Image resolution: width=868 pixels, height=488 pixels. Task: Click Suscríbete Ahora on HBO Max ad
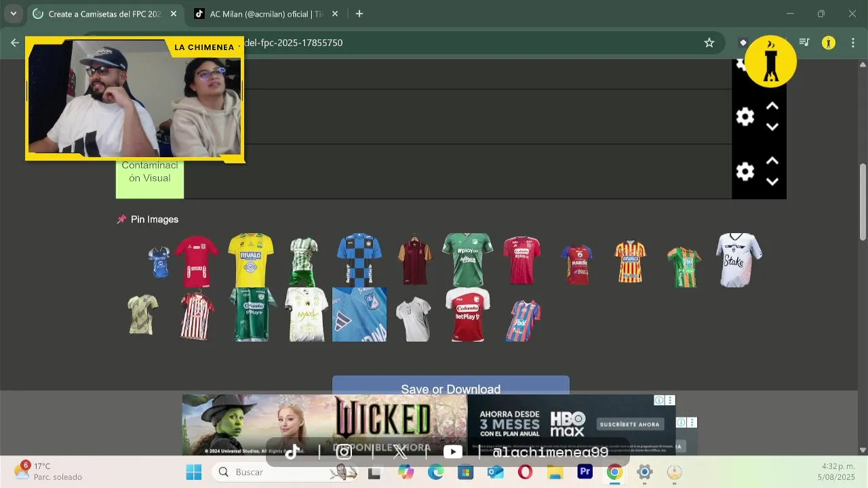click(629, 424)
